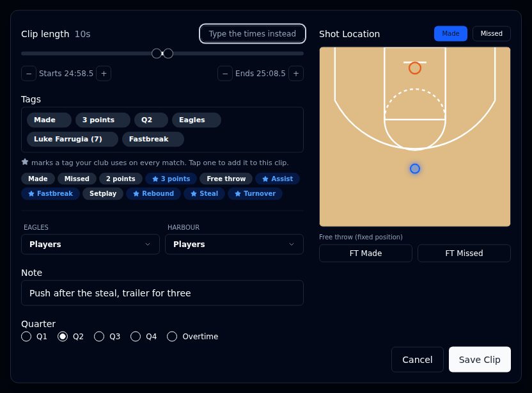Decrease clip end time with minus button
The height and width of the screenshot is (393, 532).
pos(225,74)
